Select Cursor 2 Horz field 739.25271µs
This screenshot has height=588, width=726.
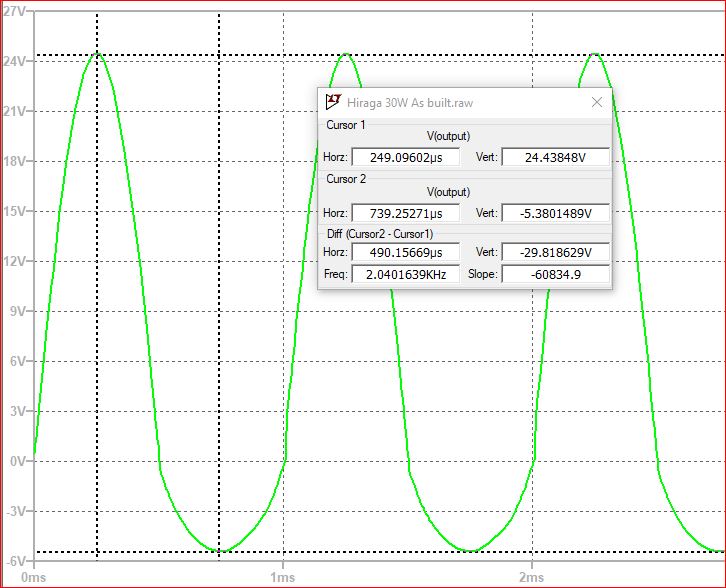406,213
